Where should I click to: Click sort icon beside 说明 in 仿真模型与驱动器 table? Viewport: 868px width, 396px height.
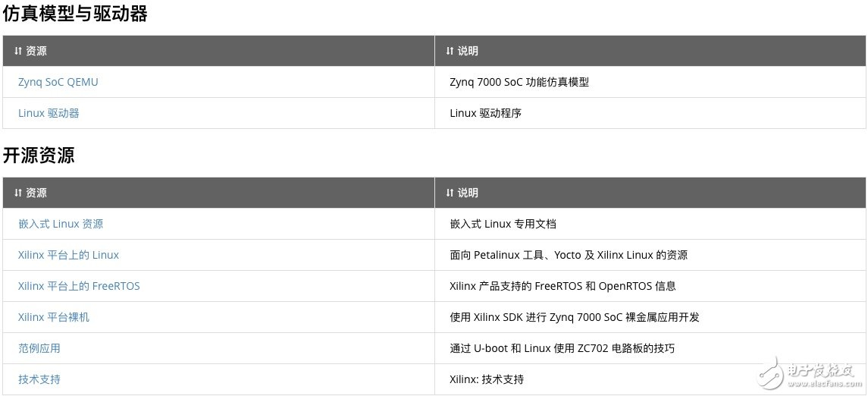pos(450,51)
